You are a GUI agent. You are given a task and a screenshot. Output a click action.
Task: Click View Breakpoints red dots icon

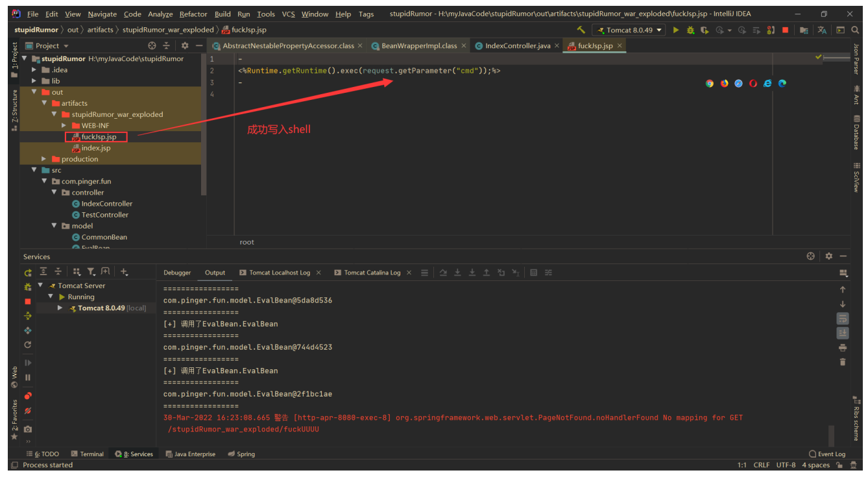[28, 396]
